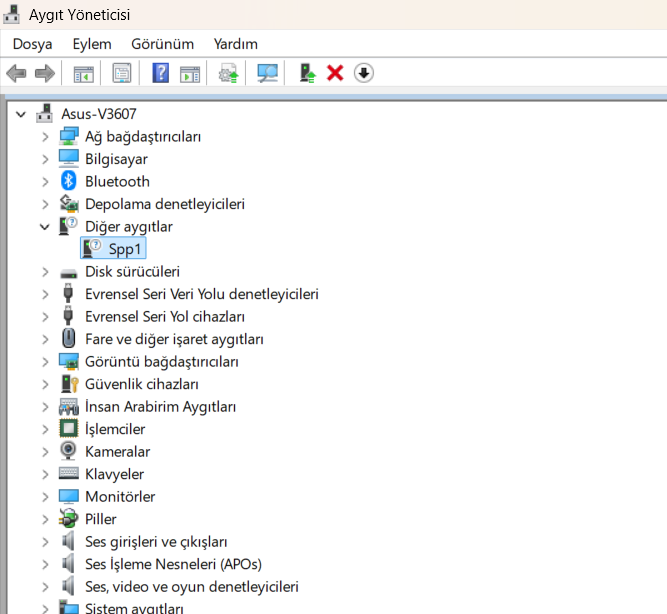Image resolution: width=667 pixels, height=614 pixels.
Task: Click the Piller battery icon
Action: pyautogui.click(x=68, y=518)
